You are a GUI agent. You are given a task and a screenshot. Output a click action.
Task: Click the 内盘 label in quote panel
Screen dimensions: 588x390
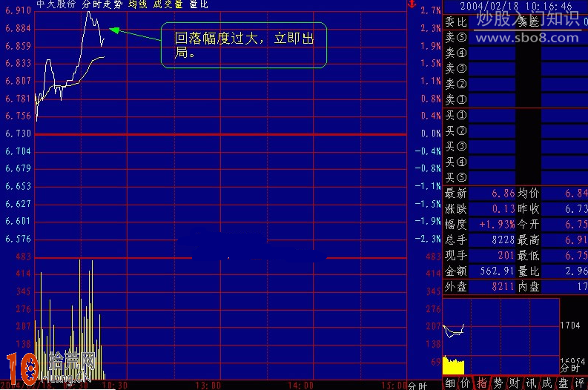pyautogui.click(x=529, y=287)
